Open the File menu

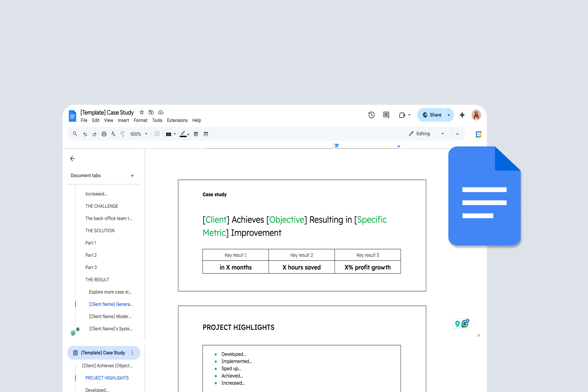84,120
